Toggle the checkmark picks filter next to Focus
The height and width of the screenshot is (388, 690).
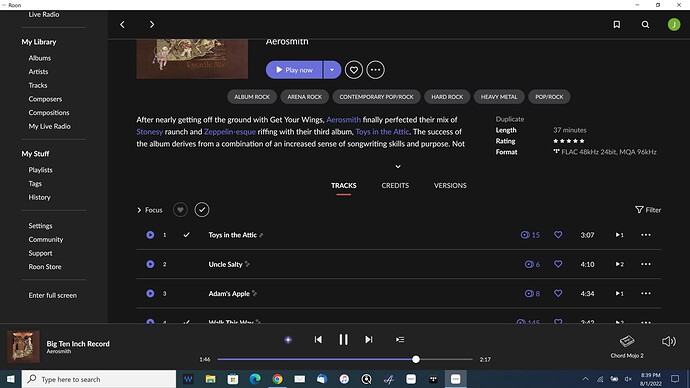pos(202,210)
